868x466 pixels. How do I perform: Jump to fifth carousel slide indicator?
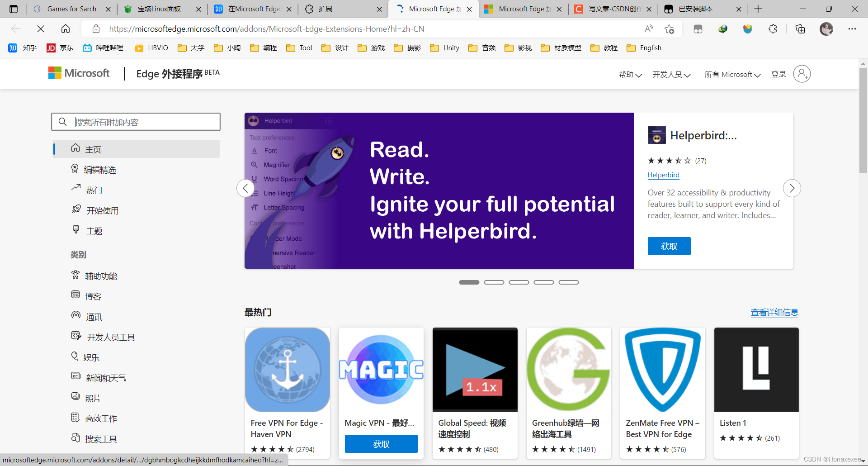tap(569, 282)
